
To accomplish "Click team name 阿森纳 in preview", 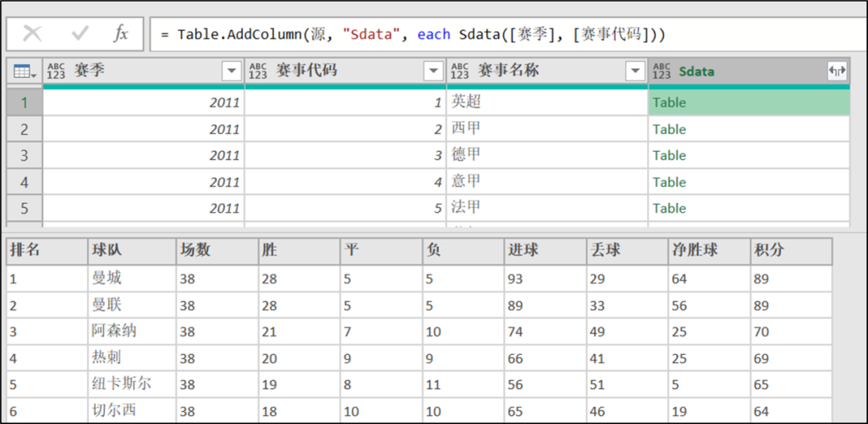I will pos(114,331).
